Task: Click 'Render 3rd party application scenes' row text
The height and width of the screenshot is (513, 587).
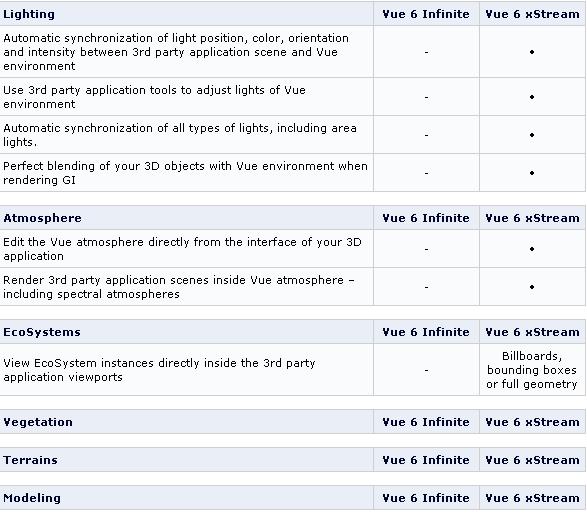Action: tap(179, 287)
